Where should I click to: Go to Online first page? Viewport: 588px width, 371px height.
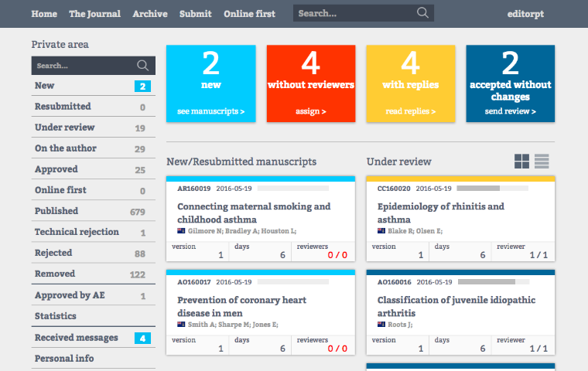click(x=249, y=14)
